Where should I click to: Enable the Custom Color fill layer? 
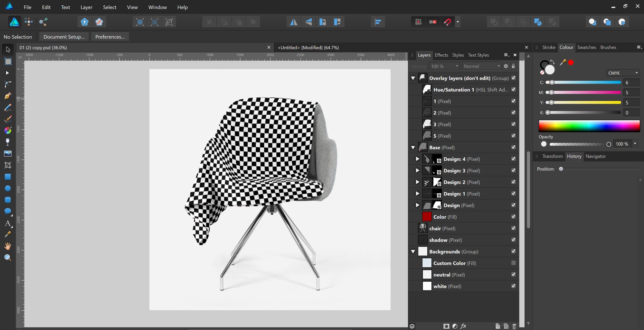tap(513, 263)
